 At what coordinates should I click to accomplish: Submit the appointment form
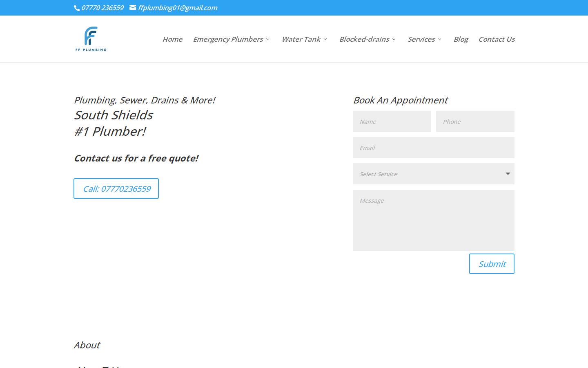492,264
